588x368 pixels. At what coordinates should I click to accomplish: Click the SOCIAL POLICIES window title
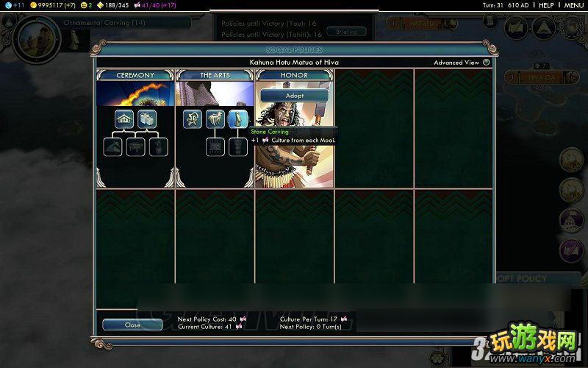point(295,50)
